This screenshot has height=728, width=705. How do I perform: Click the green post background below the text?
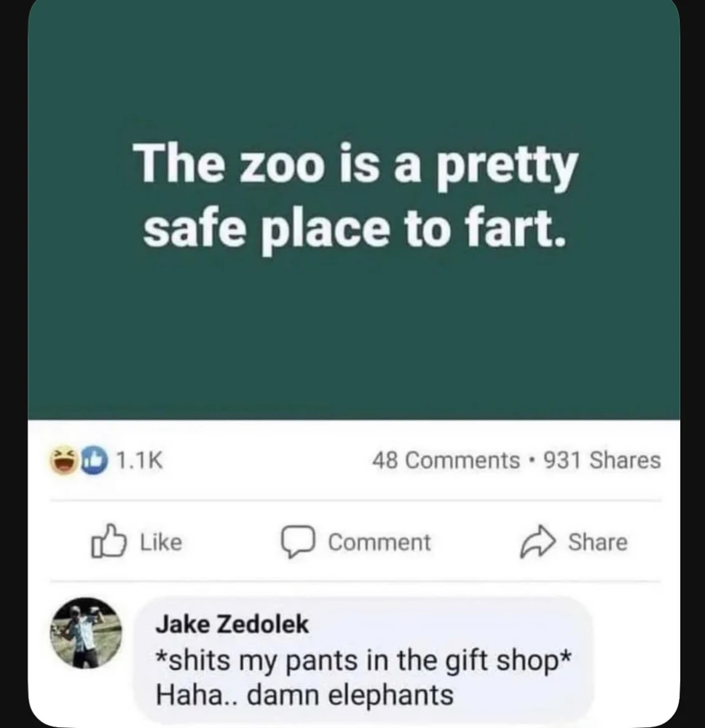pyautogui.click(x=353, y=342)
